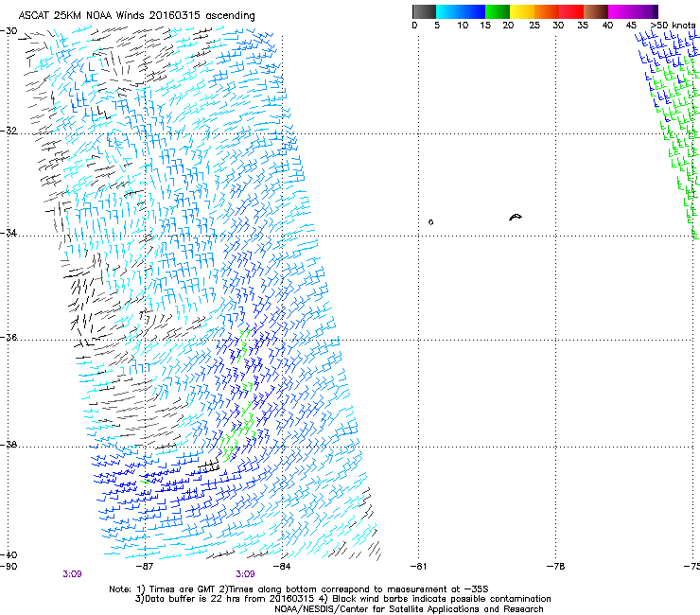700x615 pixels.
Task: Click the cyan legend segment next to 5
Action: click(x=448, y=11)
